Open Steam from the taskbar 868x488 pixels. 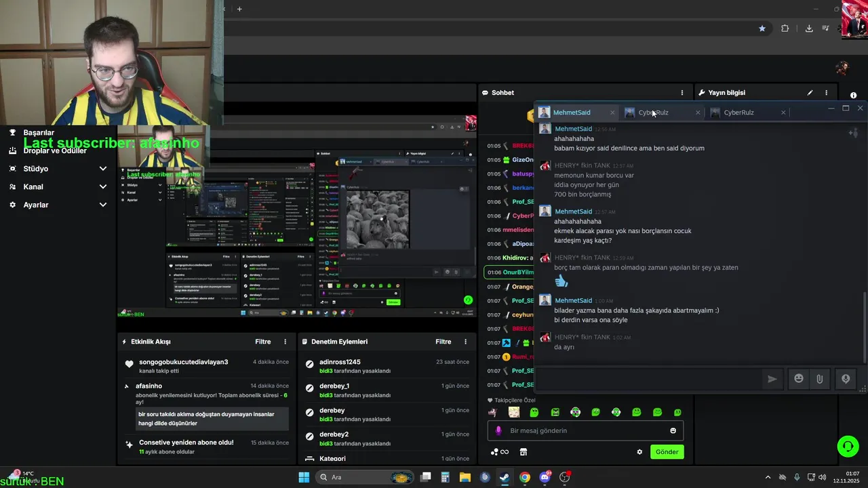pos(505,477)
